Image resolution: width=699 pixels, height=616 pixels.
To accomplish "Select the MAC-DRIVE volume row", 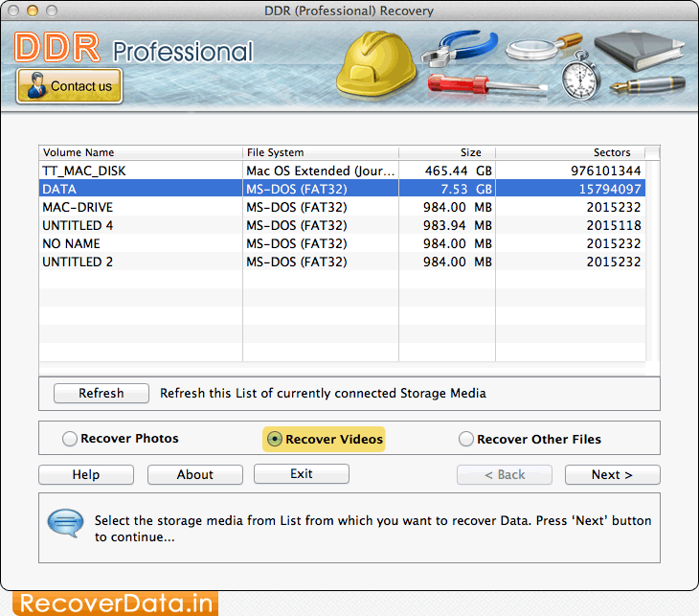I will [x=342, y=207].
